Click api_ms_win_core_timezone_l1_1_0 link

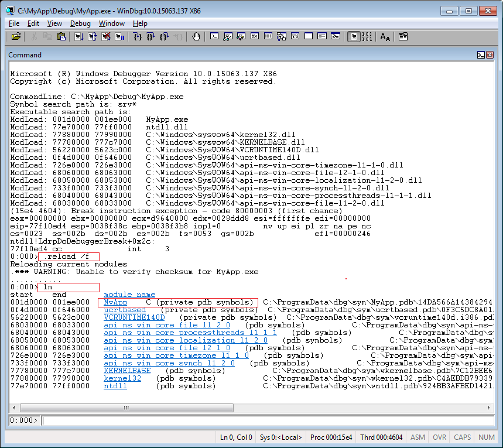tap(176, 355)
